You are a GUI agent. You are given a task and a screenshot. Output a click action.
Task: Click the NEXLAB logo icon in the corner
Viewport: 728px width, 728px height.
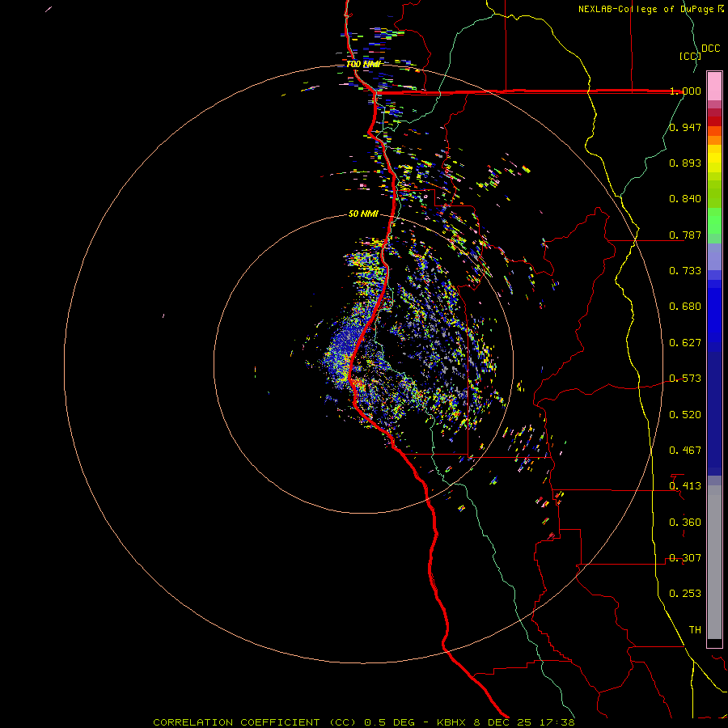point(721,9)
